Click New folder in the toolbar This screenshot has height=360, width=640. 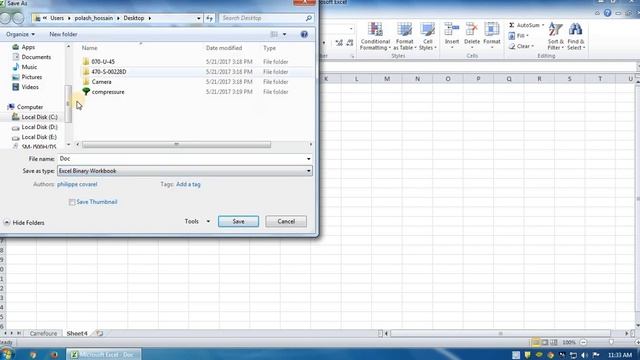point(63,34)
